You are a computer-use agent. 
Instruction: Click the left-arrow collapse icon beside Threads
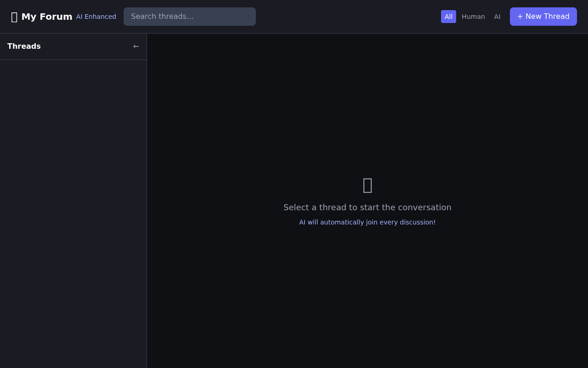tap(136, 46)
